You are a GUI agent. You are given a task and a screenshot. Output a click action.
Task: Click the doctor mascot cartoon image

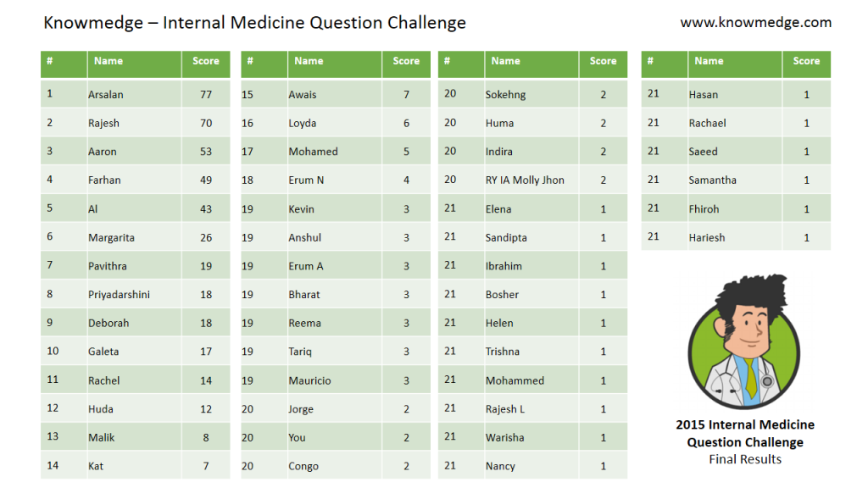click(744, 341)
